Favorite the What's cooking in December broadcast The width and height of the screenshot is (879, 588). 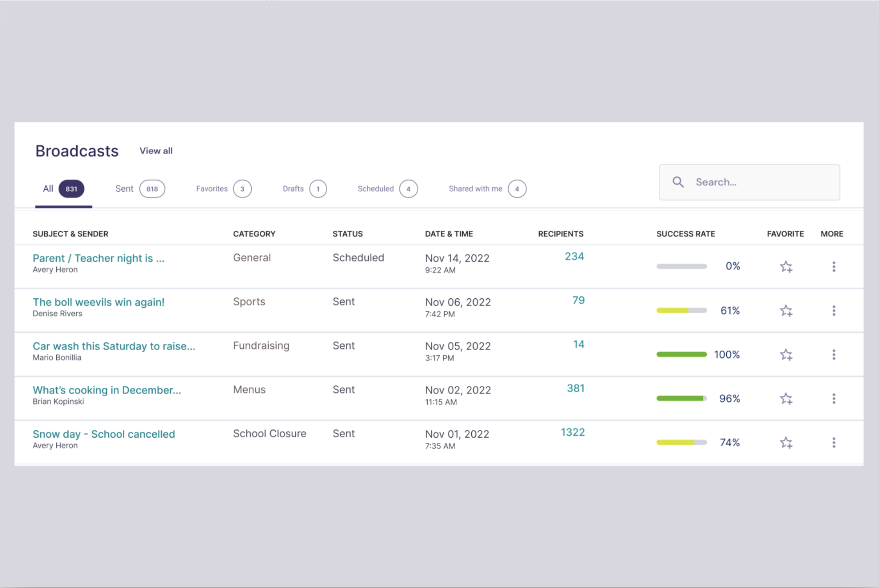point(786,399)
